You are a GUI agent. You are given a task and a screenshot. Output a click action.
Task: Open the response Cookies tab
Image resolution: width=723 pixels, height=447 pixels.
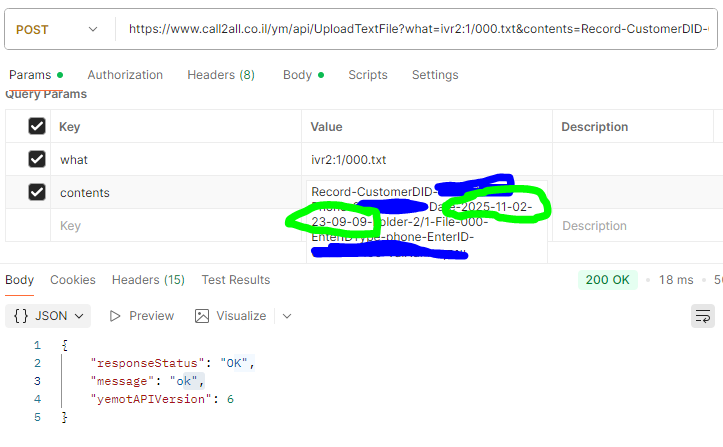pos(71,280)
